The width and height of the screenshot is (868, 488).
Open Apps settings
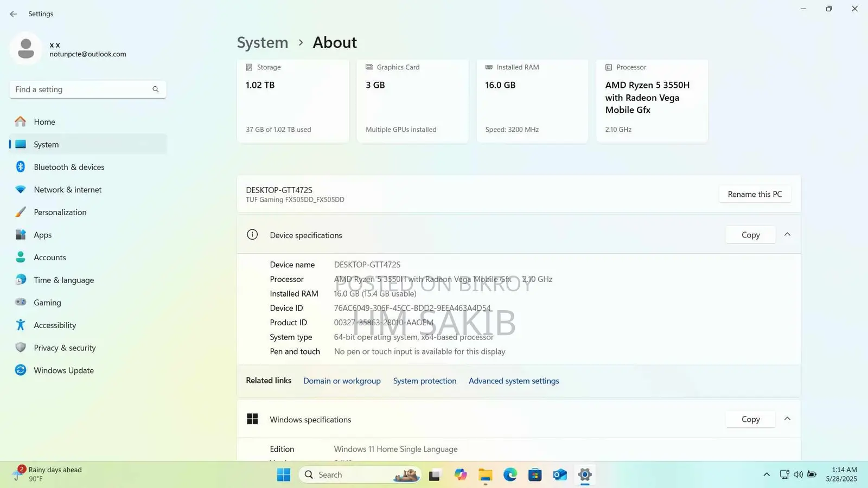click(88, 235)
